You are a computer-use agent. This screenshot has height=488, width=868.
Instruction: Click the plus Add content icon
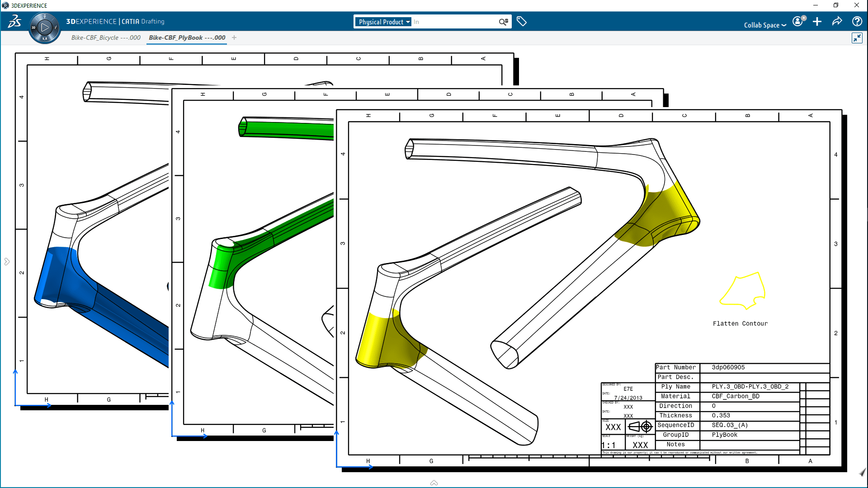tap(817, 22)
